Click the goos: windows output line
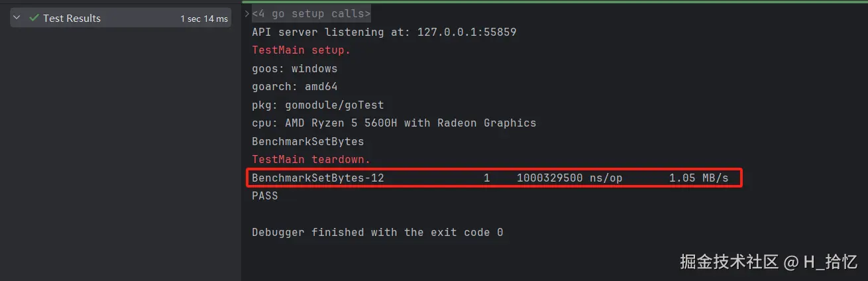Viewport: 868px width, 281px height. 294,68
